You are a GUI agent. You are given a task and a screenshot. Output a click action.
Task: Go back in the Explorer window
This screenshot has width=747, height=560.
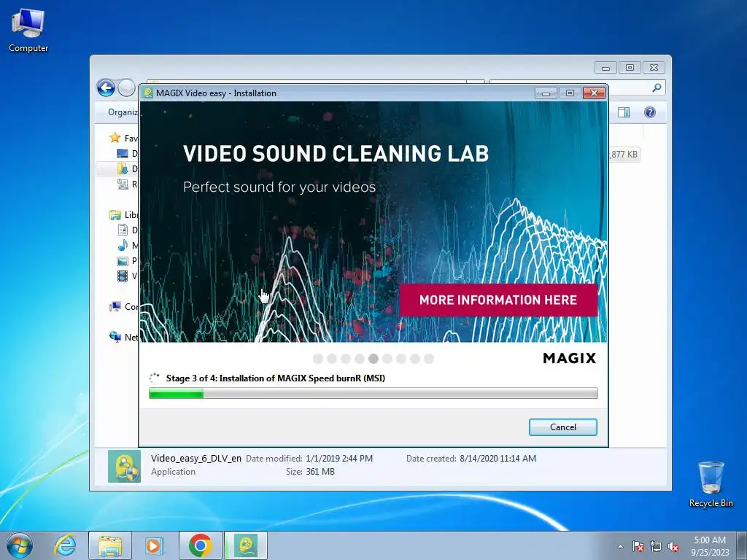106,88
